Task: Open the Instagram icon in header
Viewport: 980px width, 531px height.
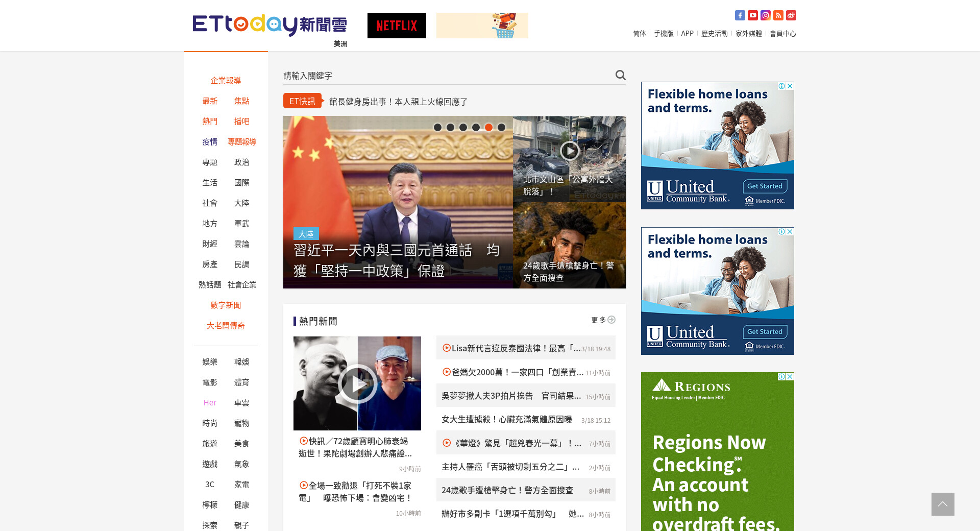Action: click(765, 15)
